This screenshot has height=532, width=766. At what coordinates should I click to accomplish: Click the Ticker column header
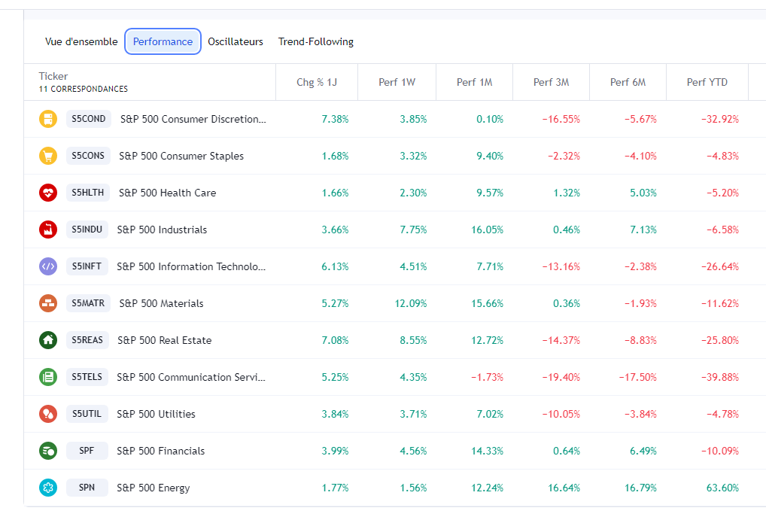[53, 76]
